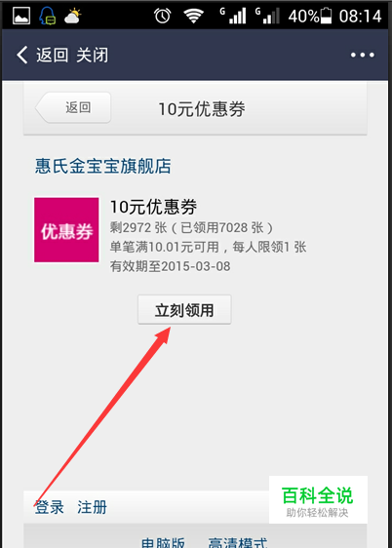Claim coupon with 立刻领用 button
The height and width of the screenshot is (548, 392).
(184, 310)
